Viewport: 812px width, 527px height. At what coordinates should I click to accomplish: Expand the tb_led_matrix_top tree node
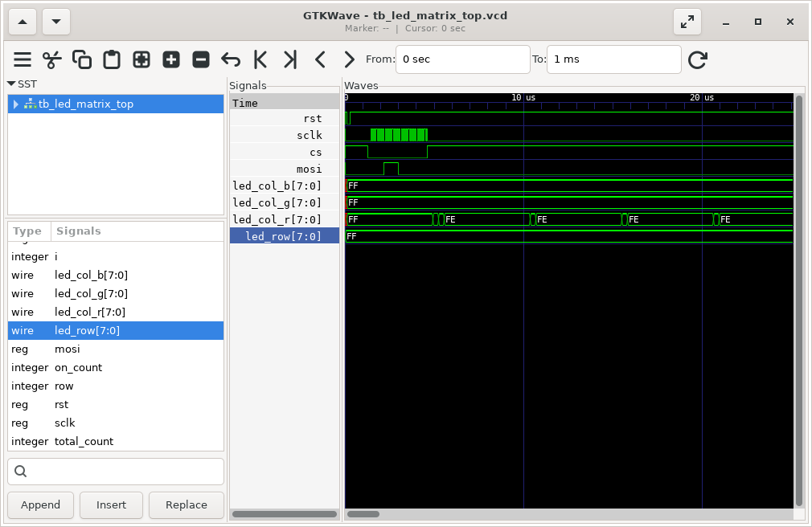(x=16, y=104)
